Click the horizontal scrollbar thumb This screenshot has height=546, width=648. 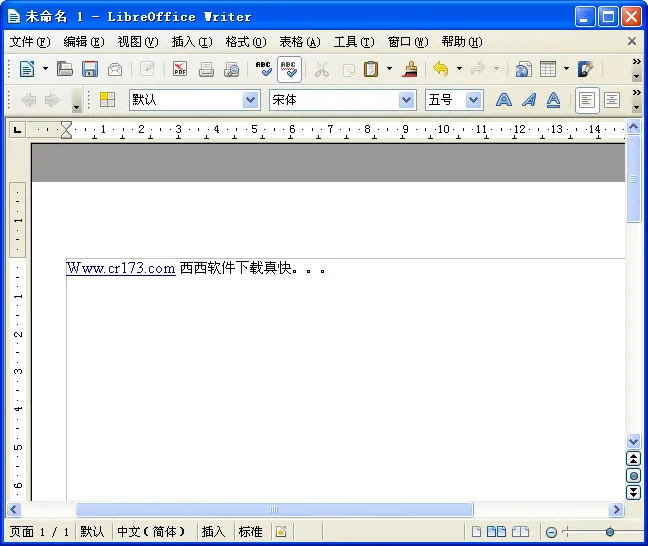pyautogui.click(x=274, y=509)
